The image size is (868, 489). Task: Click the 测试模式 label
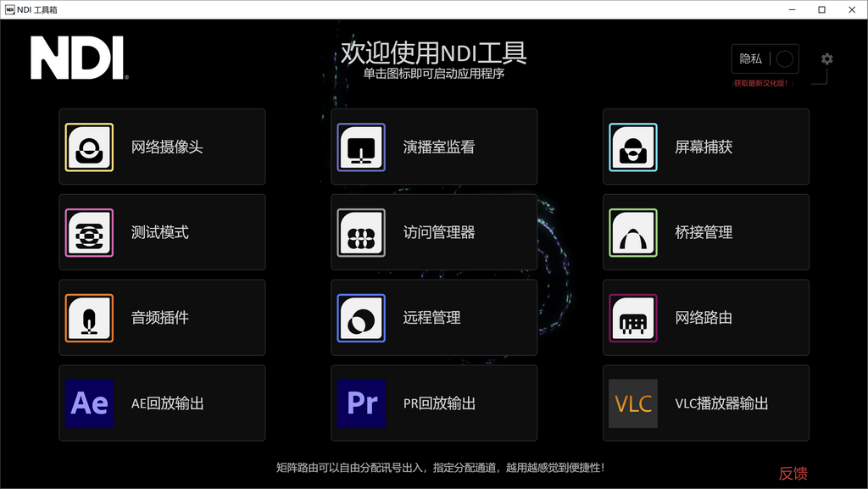coord(160,232)
